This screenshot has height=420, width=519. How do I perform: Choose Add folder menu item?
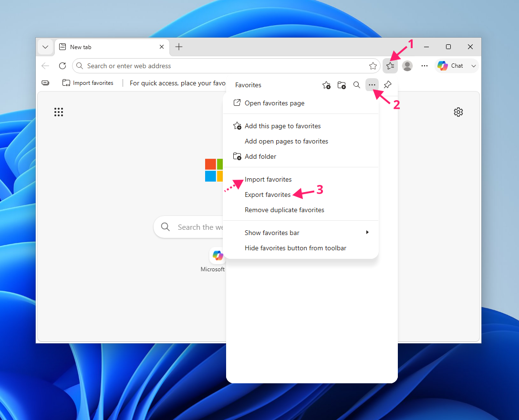click(301, 156)
